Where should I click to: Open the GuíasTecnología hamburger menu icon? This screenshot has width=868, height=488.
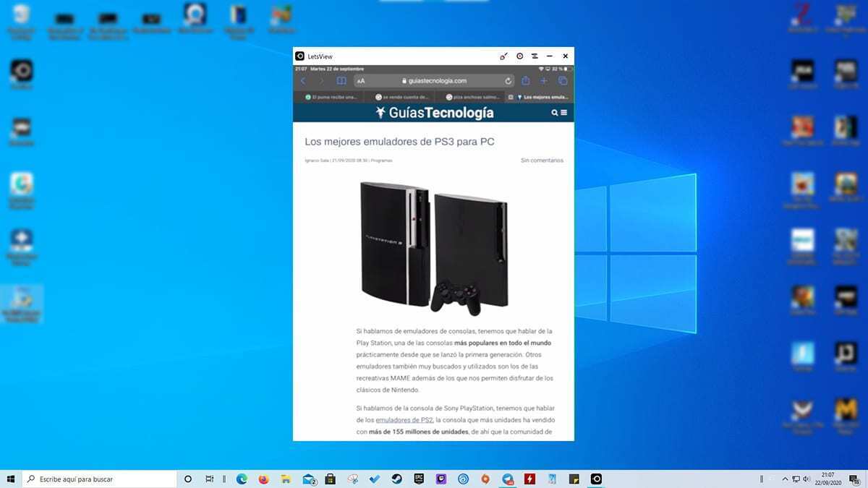563,113
